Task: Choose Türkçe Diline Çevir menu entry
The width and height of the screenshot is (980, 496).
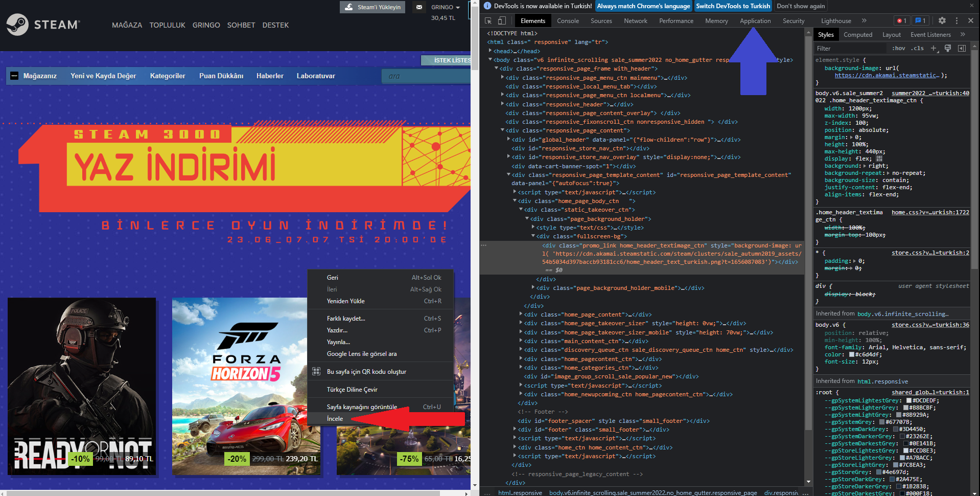Action: pyautogui.click(x=380, y=390)
